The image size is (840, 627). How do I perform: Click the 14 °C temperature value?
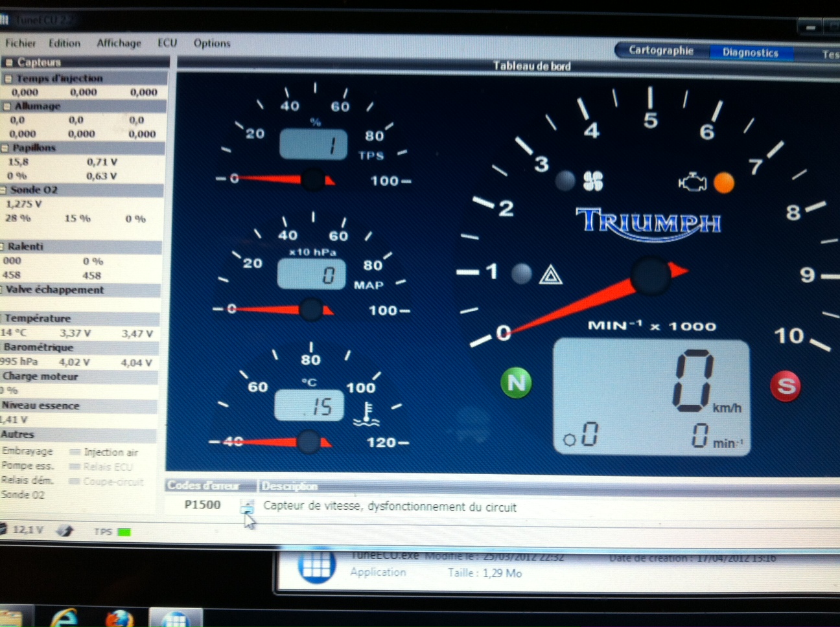tap(13, 332)
